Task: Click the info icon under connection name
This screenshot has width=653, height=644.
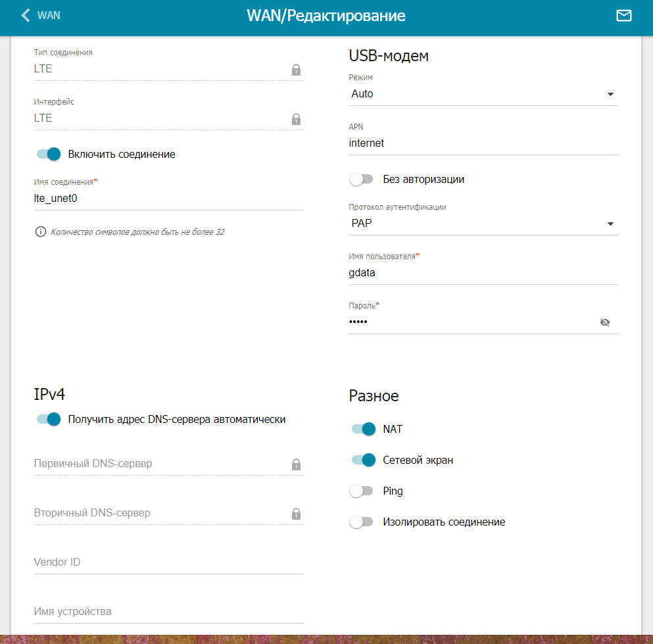Action: coord(41,232)
